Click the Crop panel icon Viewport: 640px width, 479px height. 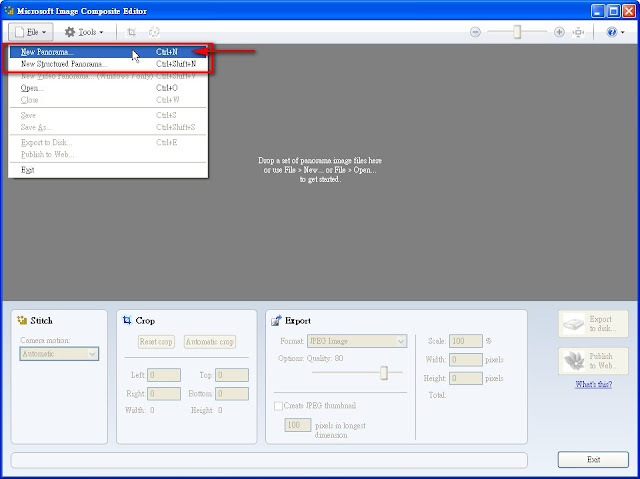click(127, 320)
